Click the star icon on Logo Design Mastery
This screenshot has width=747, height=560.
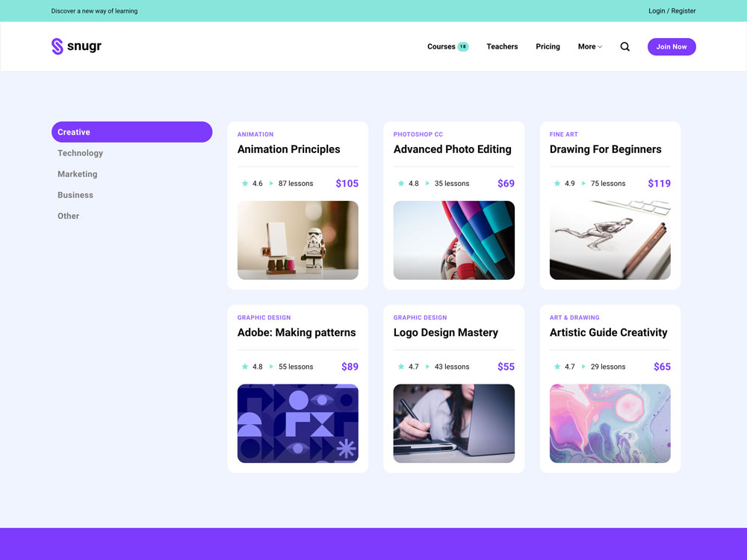401,367
